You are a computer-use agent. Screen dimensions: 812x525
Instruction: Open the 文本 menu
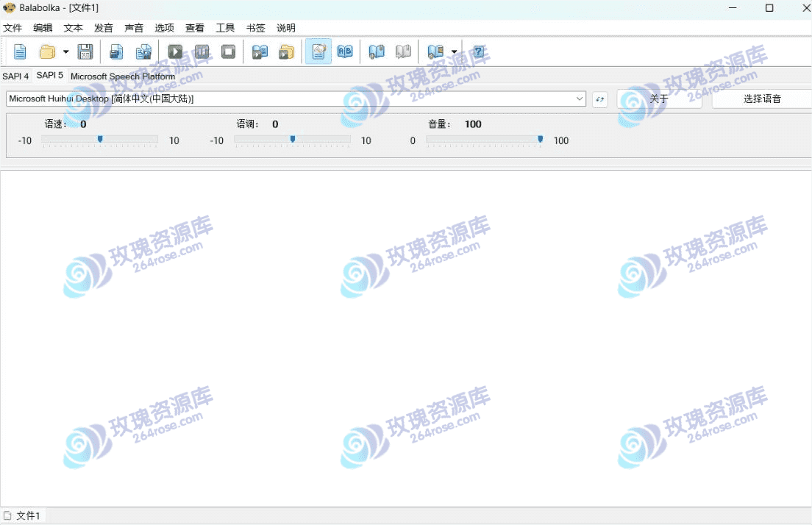click(73, 28)
